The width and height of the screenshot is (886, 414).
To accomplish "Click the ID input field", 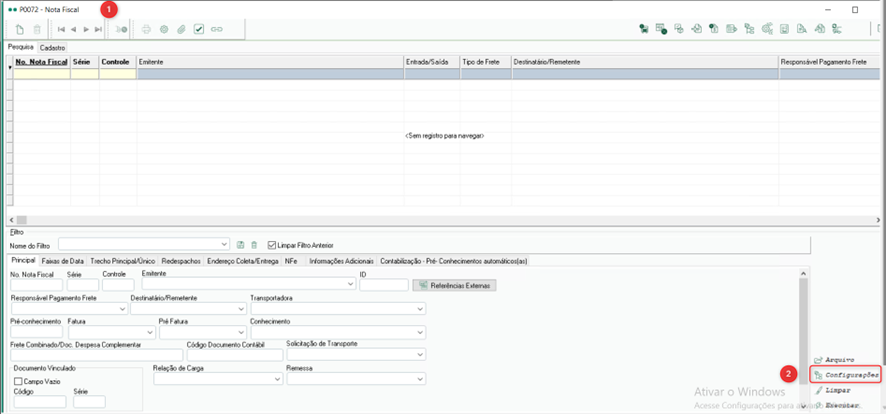I will pyautogui.click(x=384, y=285).
